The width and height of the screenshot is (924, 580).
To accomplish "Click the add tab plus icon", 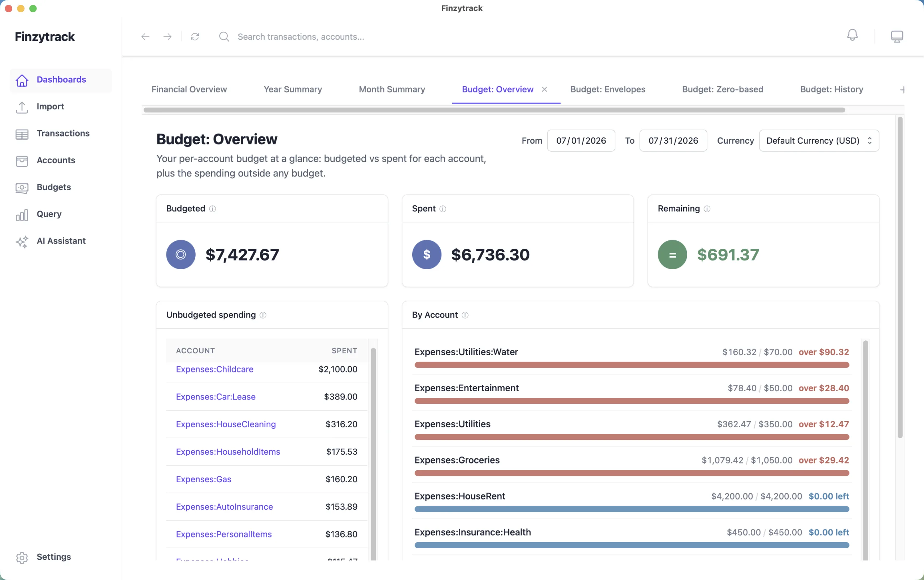I will point(902,90).
